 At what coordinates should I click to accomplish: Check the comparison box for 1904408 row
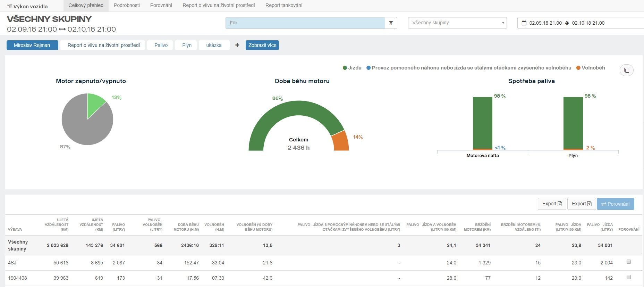pyautogui.click(x=628, y=277)
